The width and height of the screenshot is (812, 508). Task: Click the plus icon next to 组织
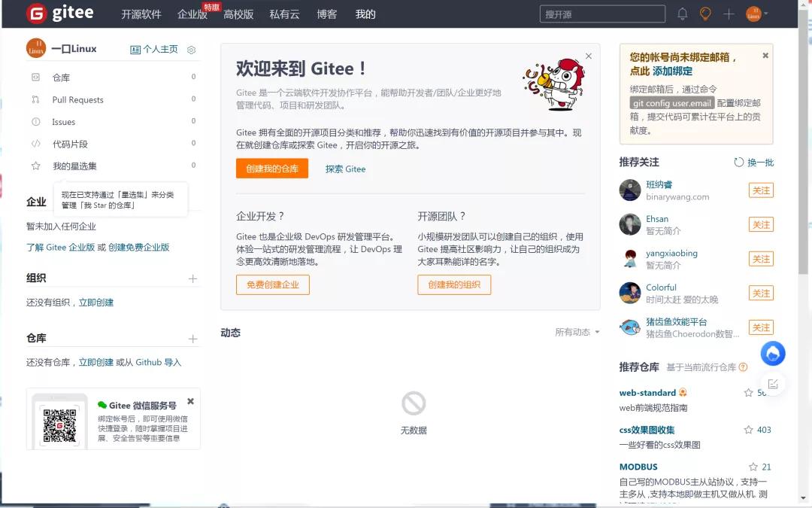pyautogui.click(x=192, y=279)
